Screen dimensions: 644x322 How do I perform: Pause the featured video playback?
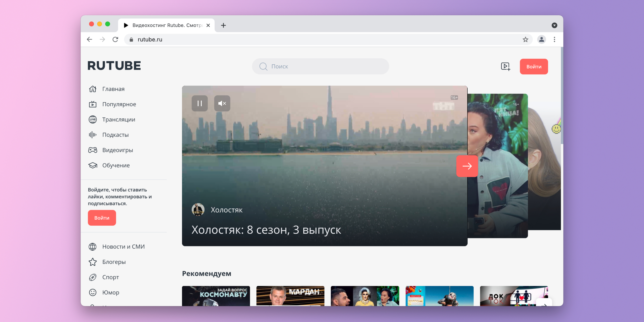click(199, 103)
